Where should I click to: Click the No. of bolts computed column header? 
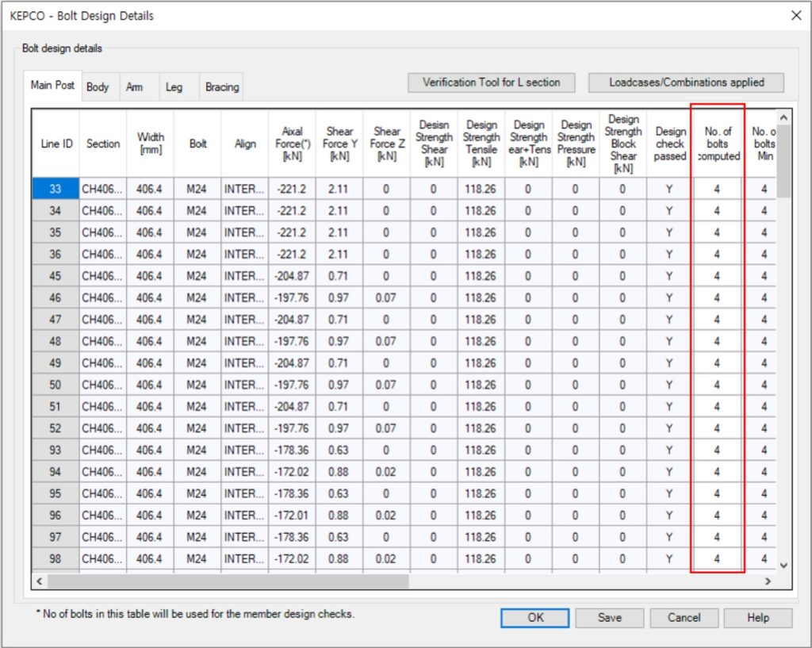click(717, 144)
